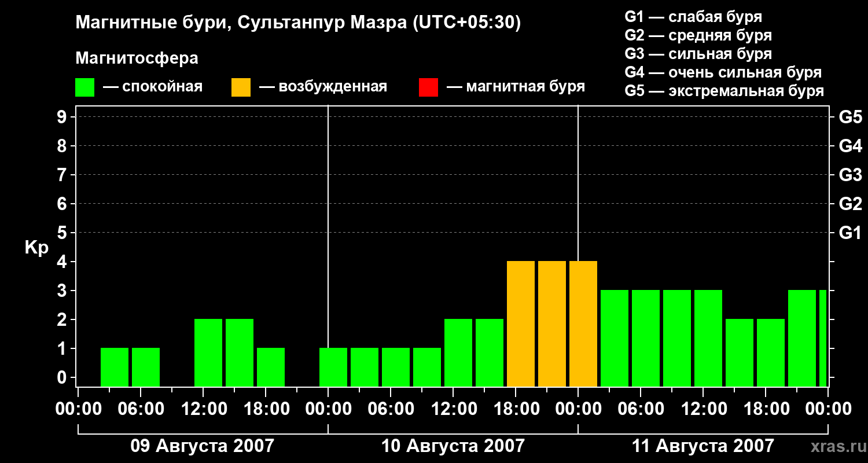Click the G1 tick label on the right axis

point(850,233)
